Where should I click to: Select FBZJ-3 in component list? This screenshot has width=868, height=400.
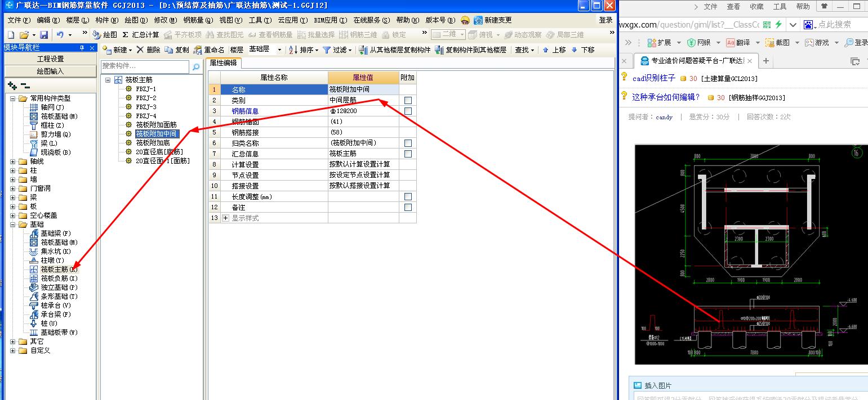(x=146, y=107)
